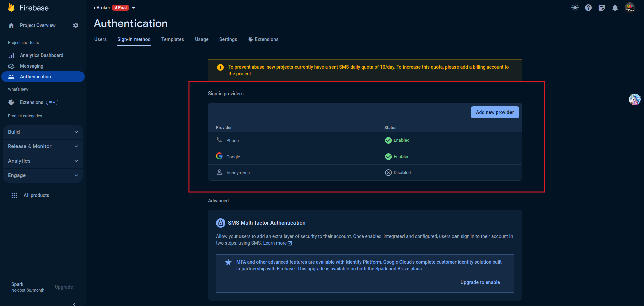Click Add new provider button
Screen dimensions: 644x306
[x=495, y=112]
